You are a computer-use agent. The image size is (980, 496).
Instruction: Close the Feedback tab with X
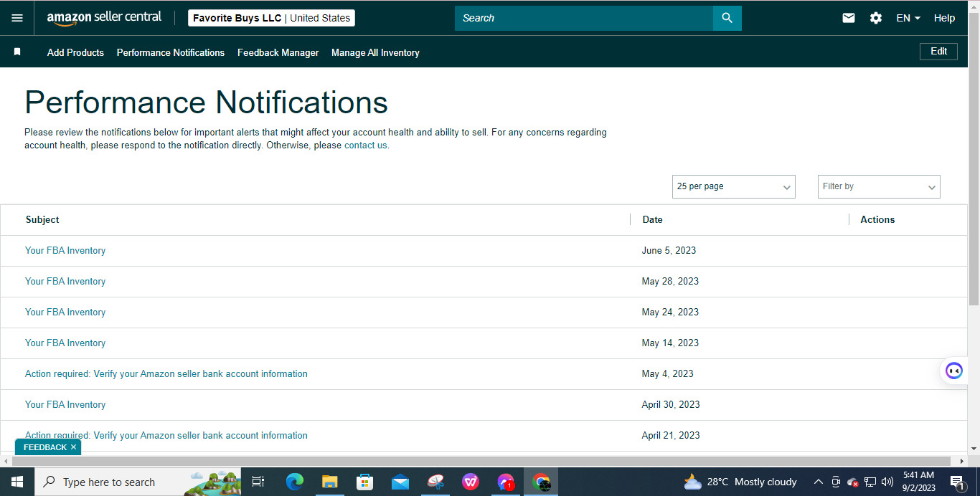point(73,447)
